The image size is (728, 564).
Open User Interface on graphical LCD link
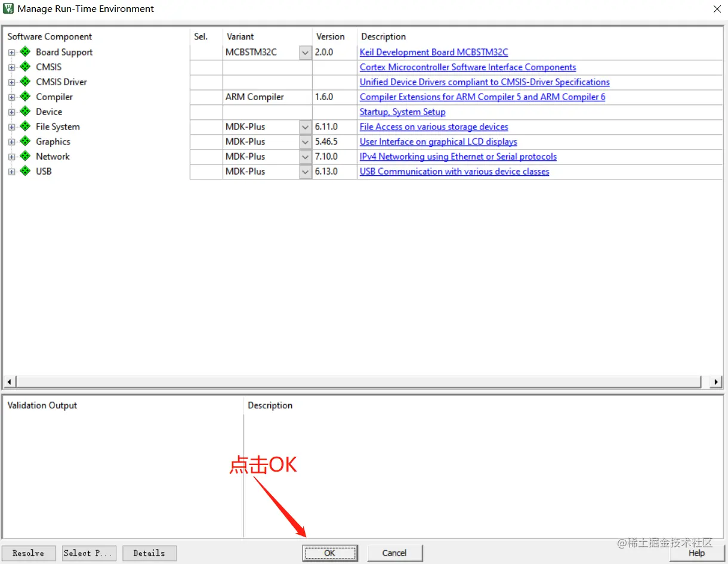click(439, 142)
